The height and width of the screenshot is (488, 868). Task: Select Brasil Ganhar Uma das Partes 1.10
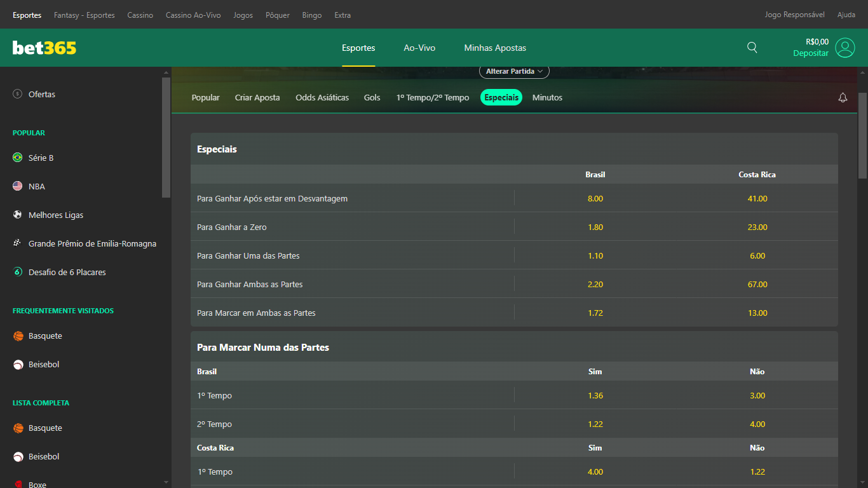tap(595, 255)
